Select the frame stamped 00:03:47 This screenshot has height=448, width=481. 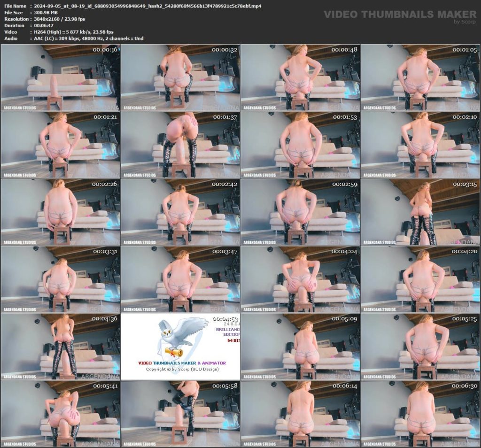180,279
